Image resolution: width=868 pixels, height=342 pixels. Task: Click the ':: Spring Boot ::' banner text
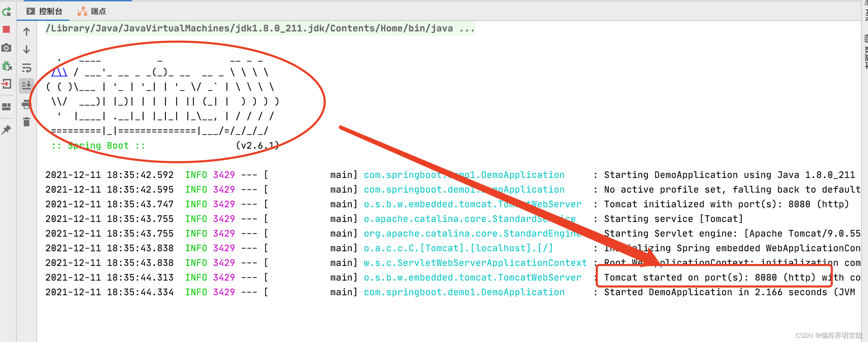pos(98,146)
